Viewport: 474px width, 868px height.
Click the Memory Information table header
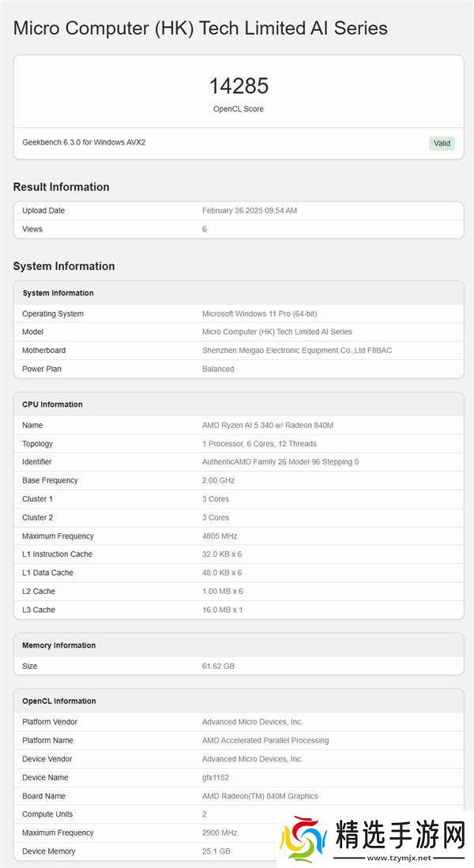click(58, 645)
